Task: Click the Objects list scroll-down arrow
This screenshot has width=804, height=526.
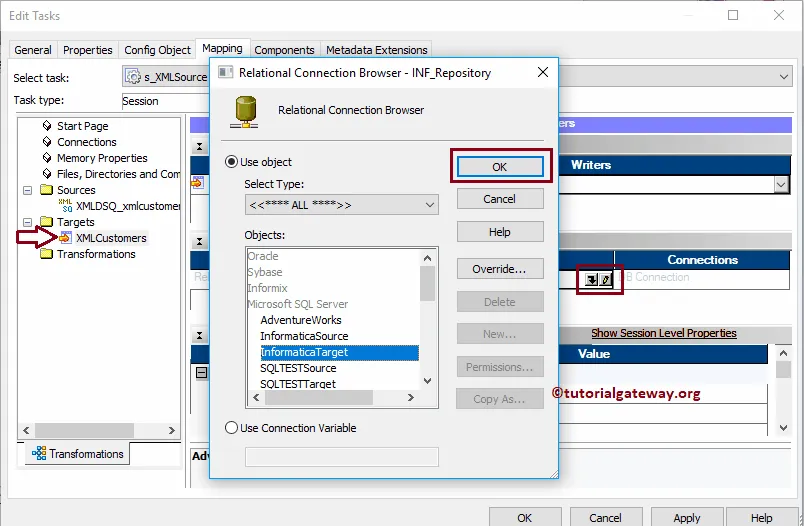Action: [428, 381]
